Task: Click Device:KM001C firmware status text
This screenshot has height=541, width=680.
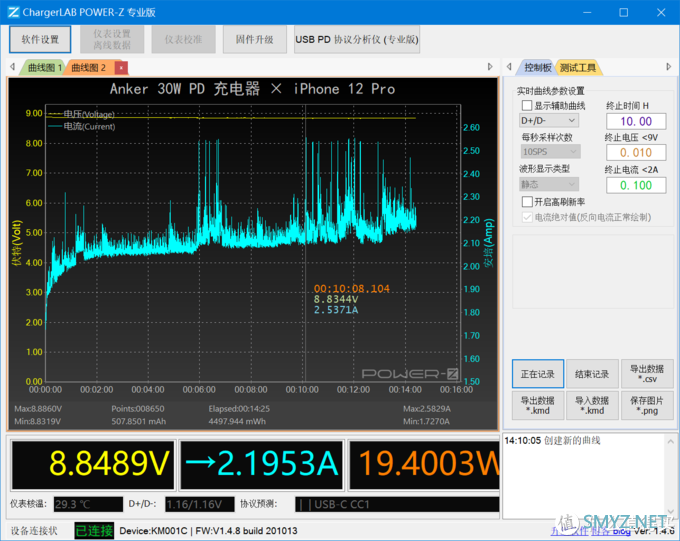Action: [x=208, y=531]
